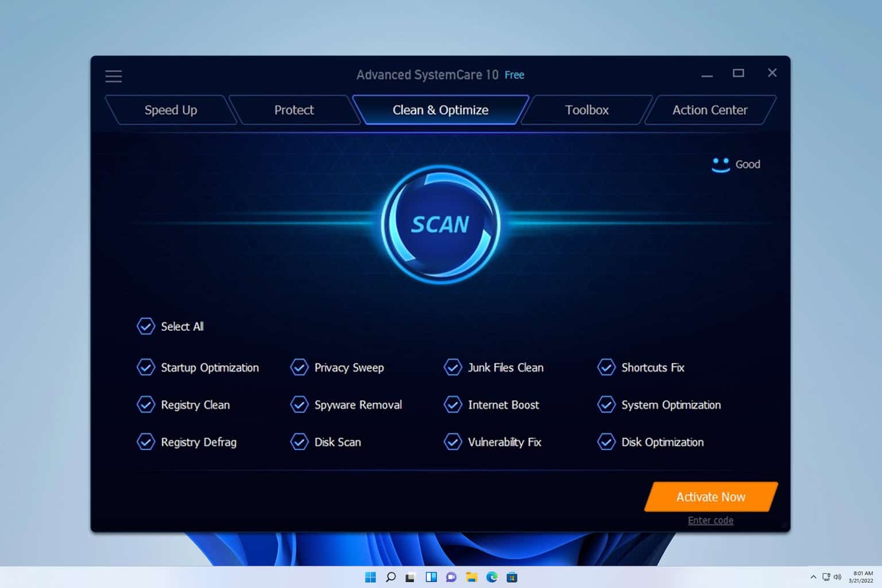
Task: Toggle Shortcuts Fix checkbox
Action: coord(606,367)
